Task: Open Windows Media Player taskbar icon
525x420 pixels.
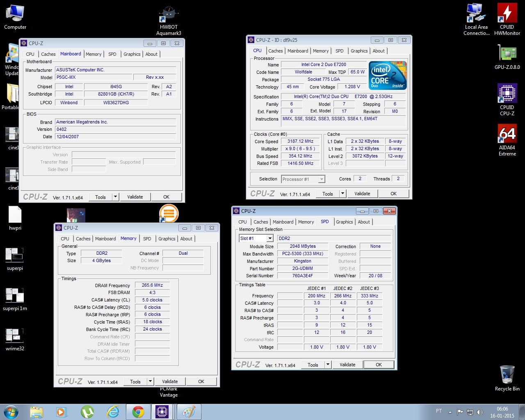Action: [62, 412]
